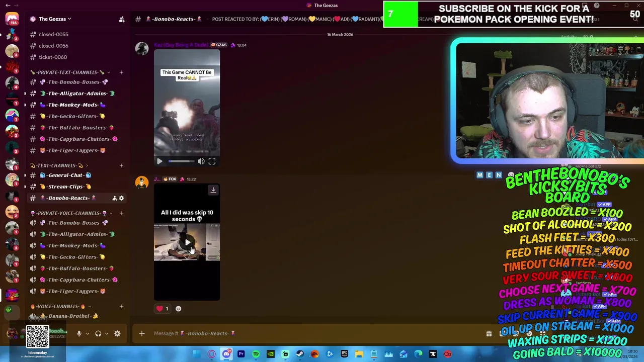Go back using the title bar arrow
The image size is (644, 362).
[x=8, y=5]
